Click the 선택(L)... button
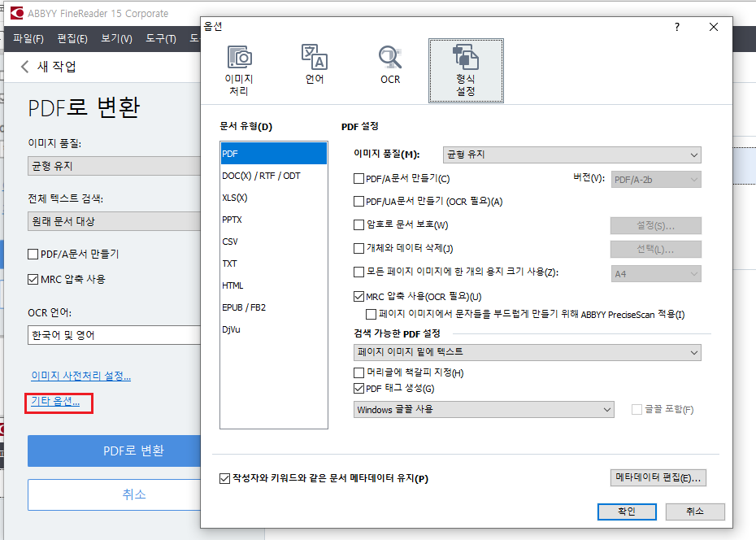 point(656,250)
